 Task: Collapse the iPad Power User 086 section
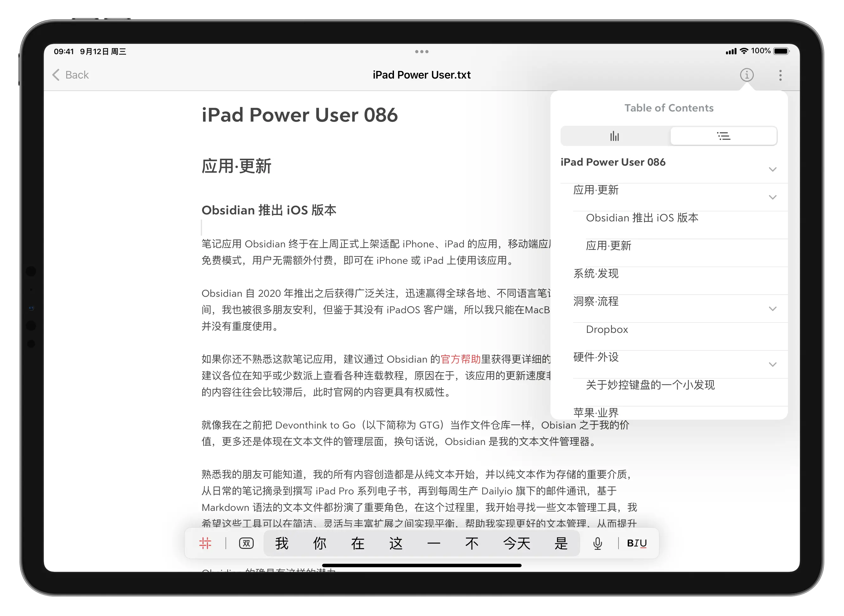[x=772, y=169]
